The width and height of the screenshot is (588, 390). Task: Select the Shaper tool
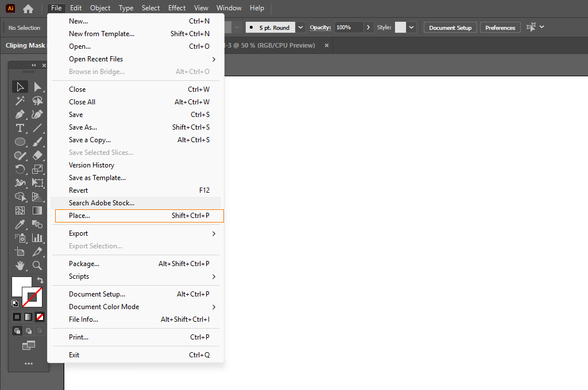[20, 155]
